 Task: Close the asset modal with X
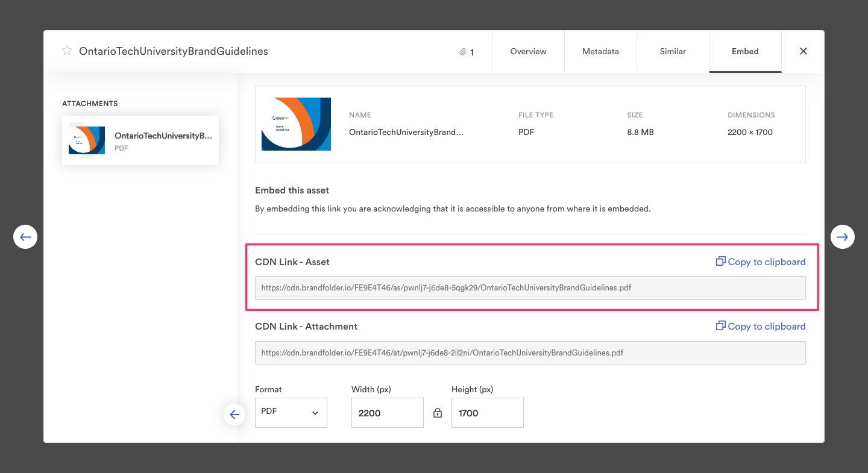pos(803,51)
